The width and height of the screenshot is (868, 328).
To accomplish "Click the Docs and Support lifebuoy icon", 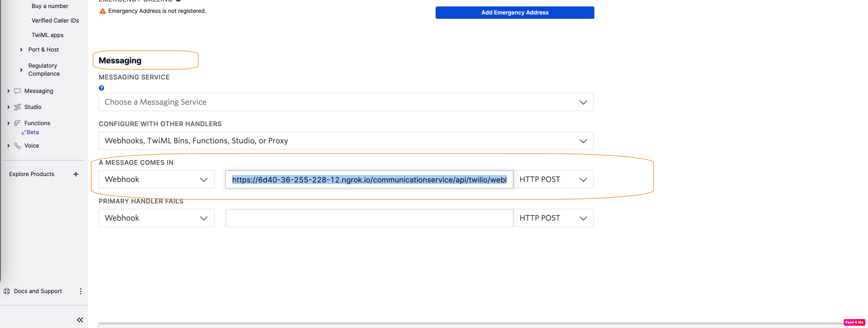I will pyautogui.click(x=7, y=291).
